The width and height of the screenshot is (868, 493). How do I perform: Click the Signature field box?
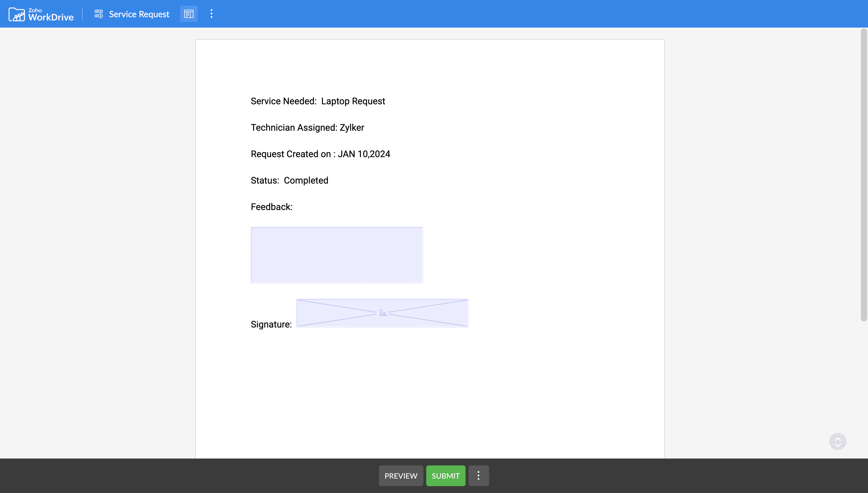[x=382, y=313]
